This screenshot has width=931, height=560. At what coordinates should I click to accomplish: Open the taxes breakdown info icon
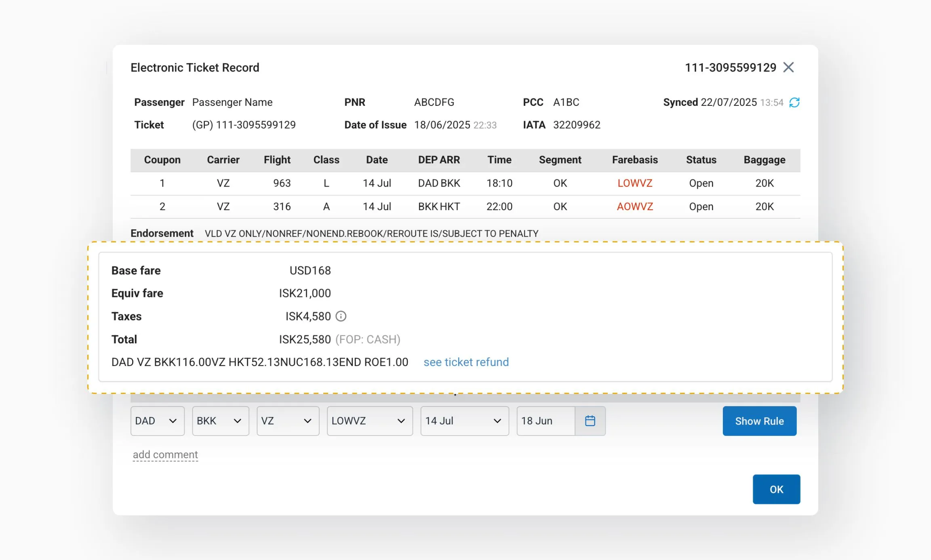(x=341, y=316)
